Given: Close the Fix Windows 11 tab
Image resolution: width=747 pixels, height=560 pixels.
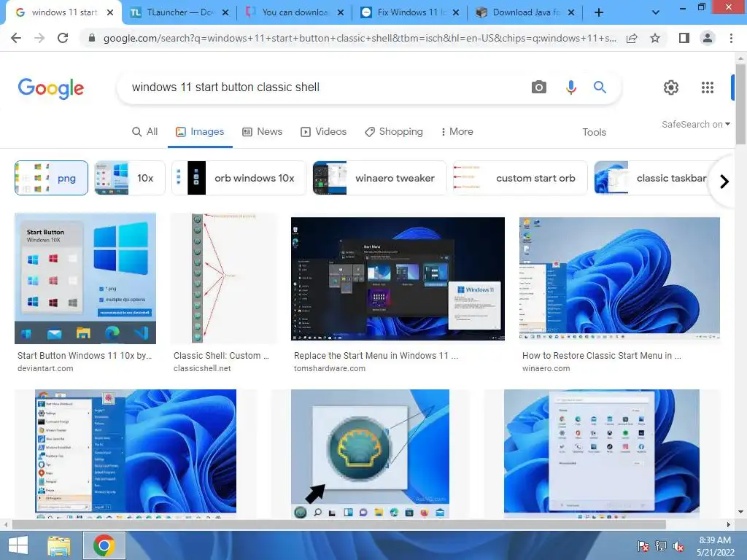Looking at the screenshot, I should tap(456, 12).
